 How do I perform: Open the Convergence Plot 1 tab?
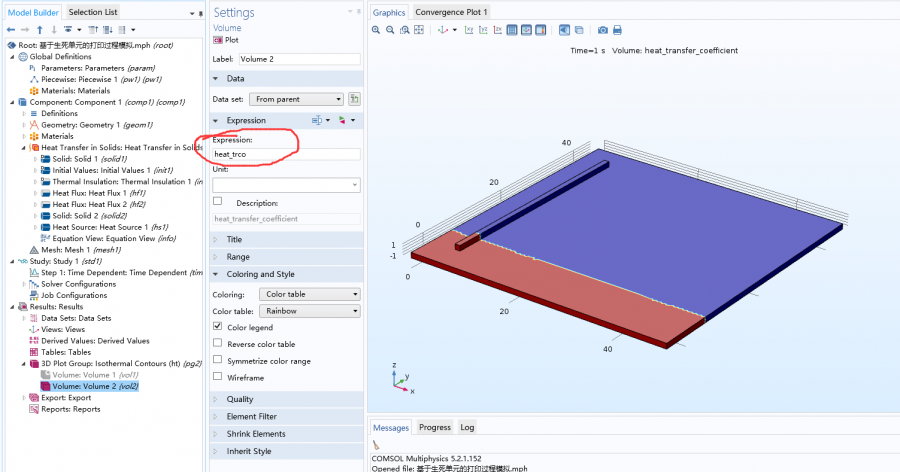tap(451, 12)
